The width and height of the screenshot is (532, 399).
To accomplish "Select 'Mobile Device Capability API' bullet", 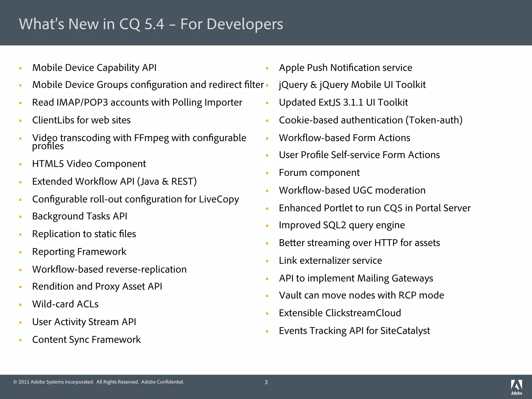I will (94, 68).
